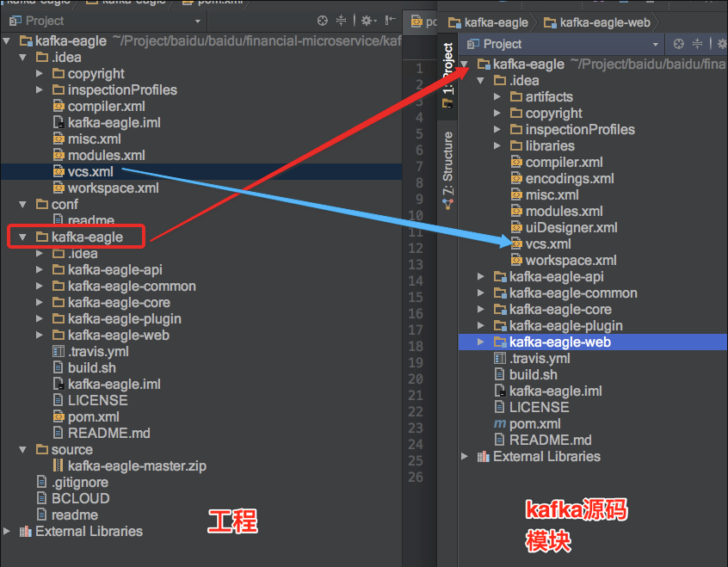Select README.md in left panel
The width and height of the screenshot is (728, 567).
click(x=102, y=434)
